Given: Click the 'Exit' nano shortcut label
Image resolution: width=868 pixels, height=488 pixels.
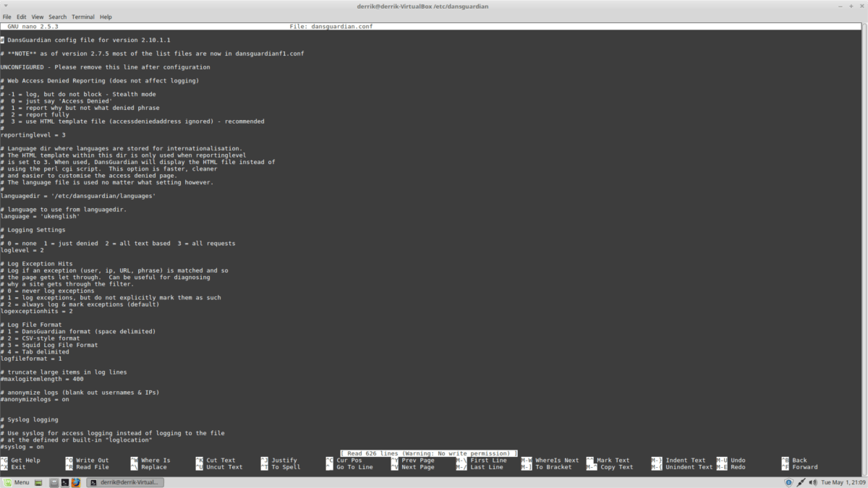Looking at the screenshot, I should click(x=18, y=467).
